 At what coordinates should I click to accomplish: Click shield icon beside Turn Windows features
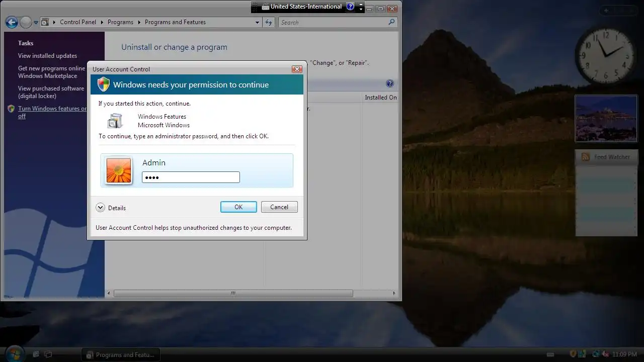[11, 109]
